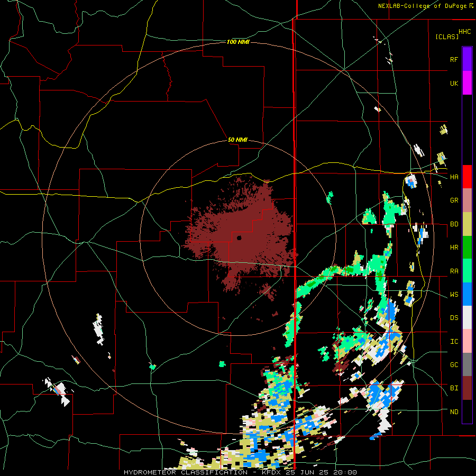The width and height of the screenshot is (476, 476).
Task: Click the 'GC' legend label
Action: pos(454,365)
